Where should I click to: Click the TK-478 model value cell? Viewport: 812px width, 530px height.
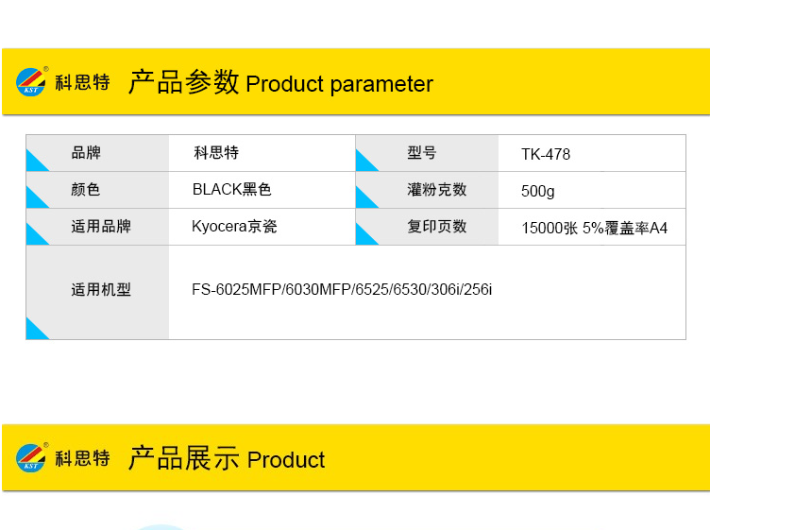point(592,154)
